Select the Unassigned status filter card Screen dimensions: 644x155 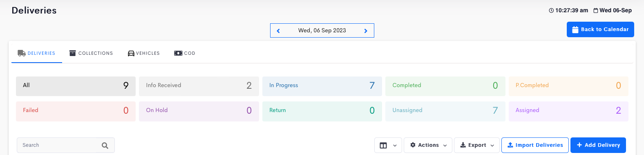[x=445, y=111]
